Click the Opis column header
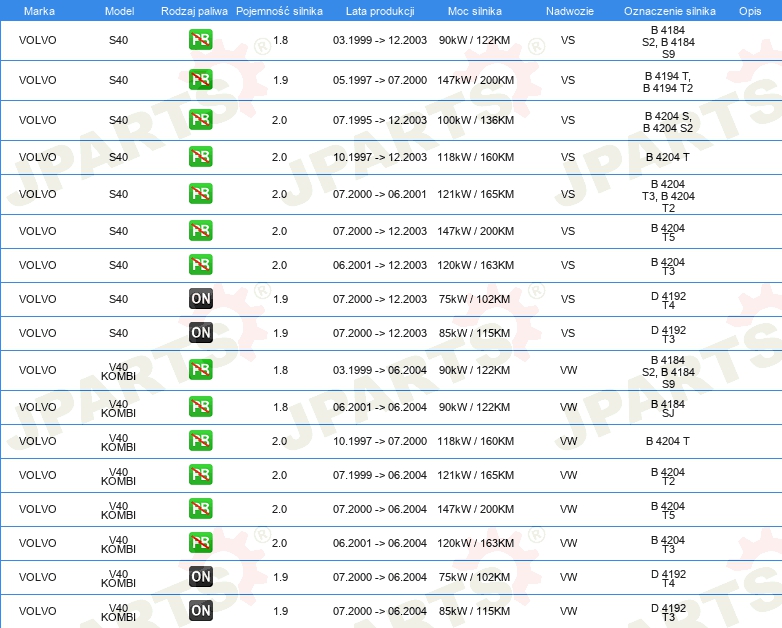Image resolution: width=782 pixels, height=628 pixels. pos(750,11)
